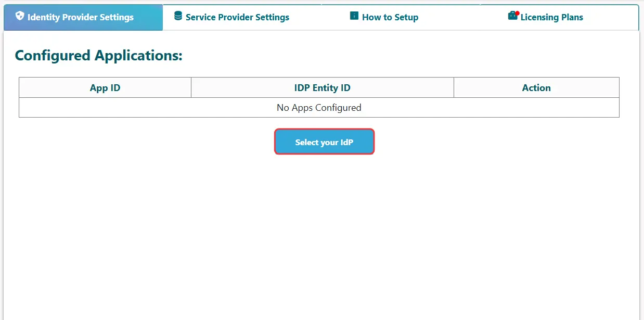This screenshot has width=644, height=320.
Task: Select the No Apps Configured table row
Action: [x=319, y=108]
